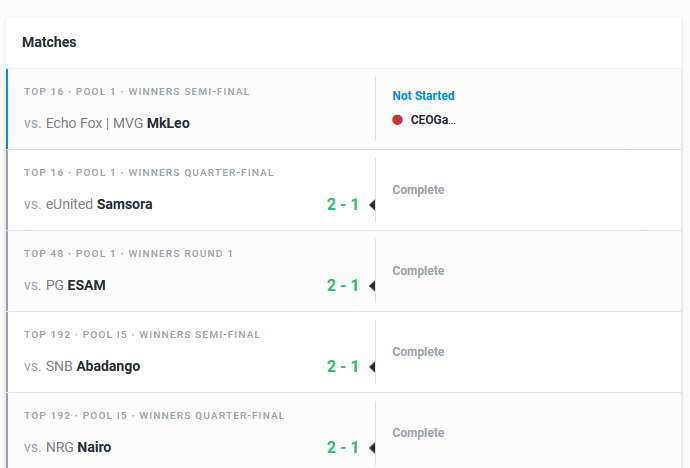This screenshot has height=468, width=690.
Task: Expand the arrow beside the Abadango match score
Action: [372, 366]
